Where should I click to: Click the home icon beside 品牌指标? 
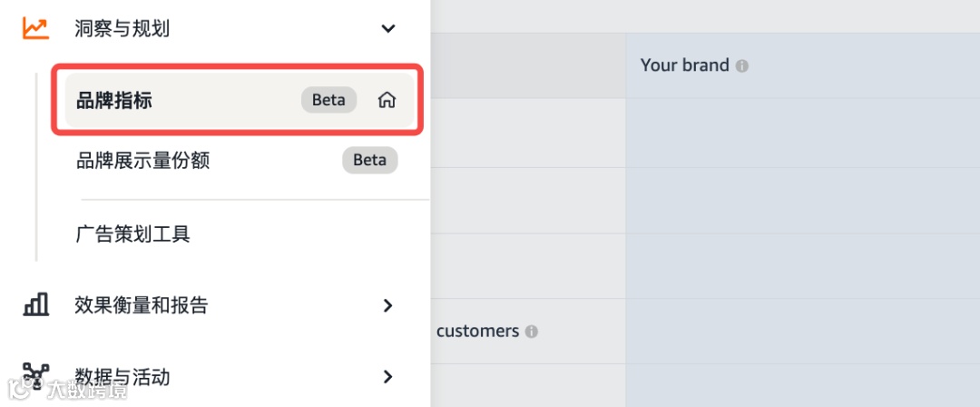tap(387, 100)
